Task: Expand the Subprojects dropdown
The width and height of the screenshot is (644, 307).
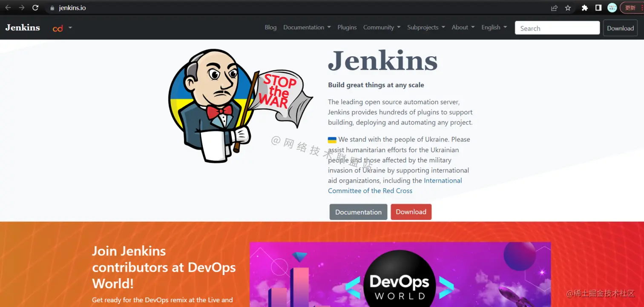Action: click(x=423, y=27)
